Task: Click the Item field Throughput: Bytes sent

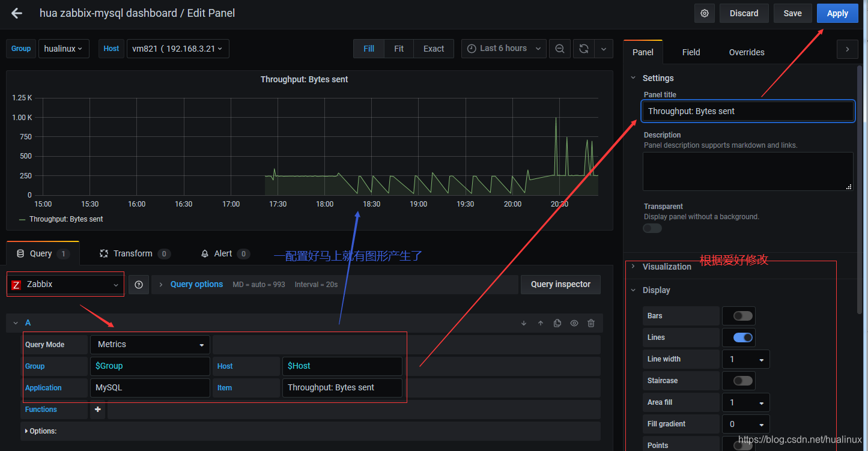Action: (x=342, y=388)
